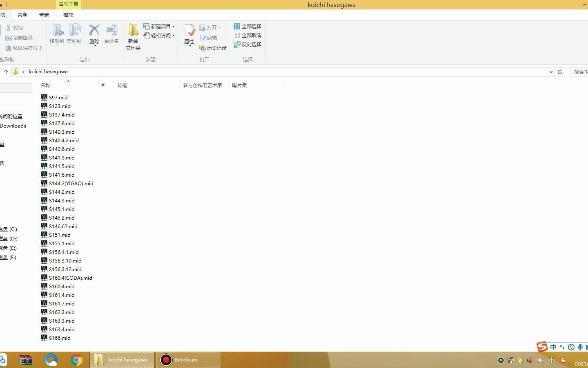
Task: Open History (历史记录)
Action: pos(213,48)
